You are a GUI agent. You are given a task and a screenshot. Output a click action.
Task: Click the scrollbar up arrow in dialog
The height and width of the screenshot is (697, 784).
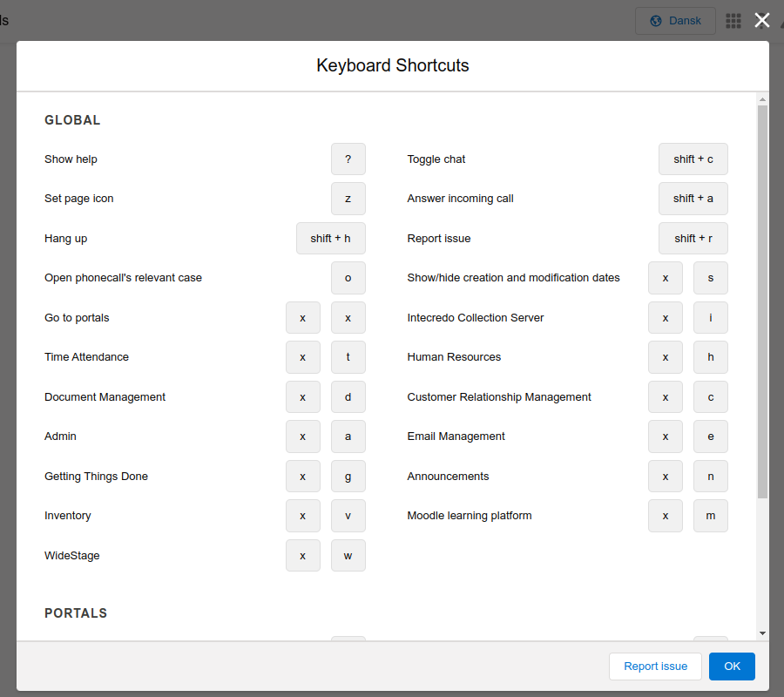coord(762,99)
